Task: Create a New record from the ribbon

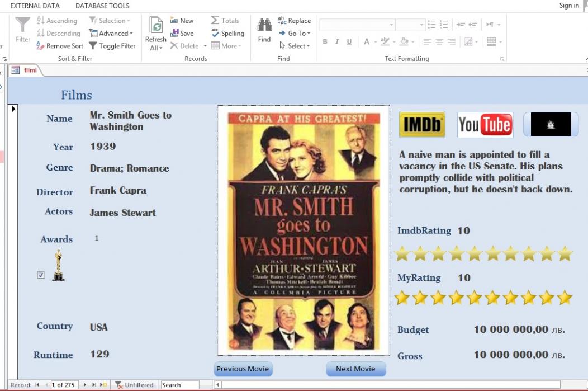Action: click(x=182, y=21)
